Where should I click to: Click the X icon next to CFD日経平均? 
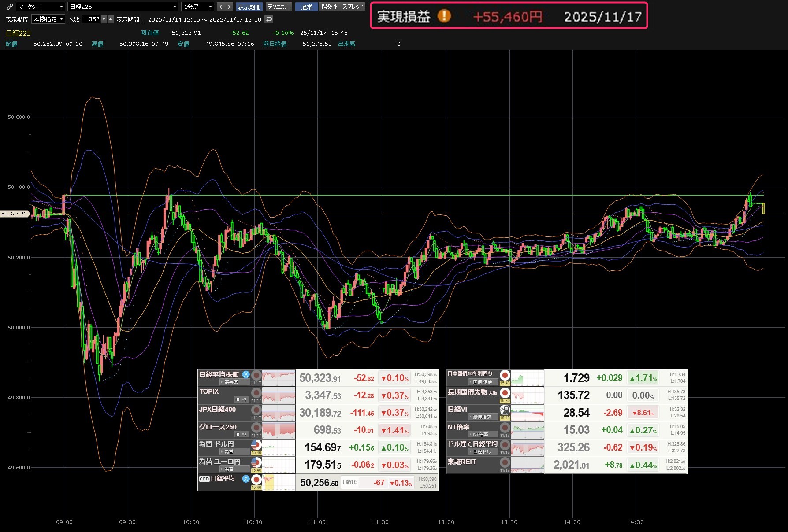pyautogui.click(x=246, y=479)
